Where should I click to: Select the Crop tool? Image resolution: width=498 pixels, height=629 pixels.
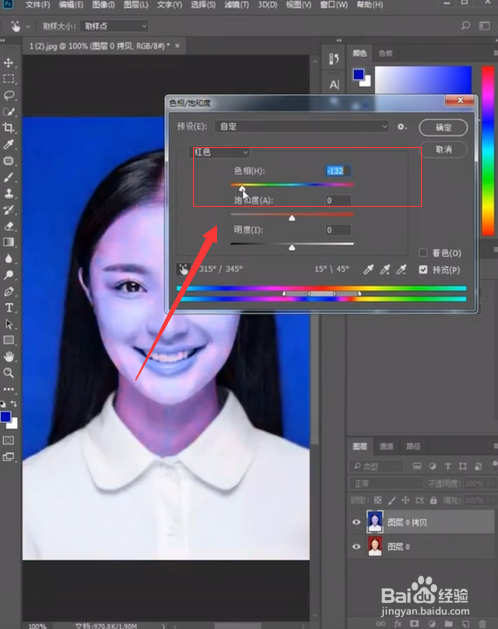coord(9,128)
